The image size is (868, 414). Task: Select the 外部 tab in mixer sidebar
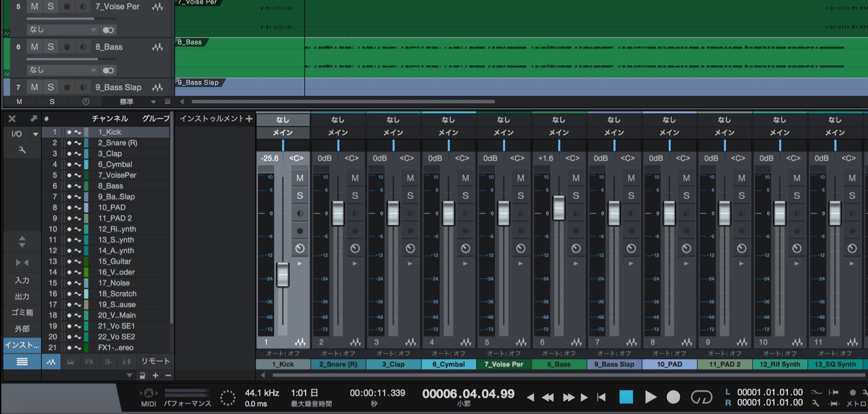pos(22,329)
